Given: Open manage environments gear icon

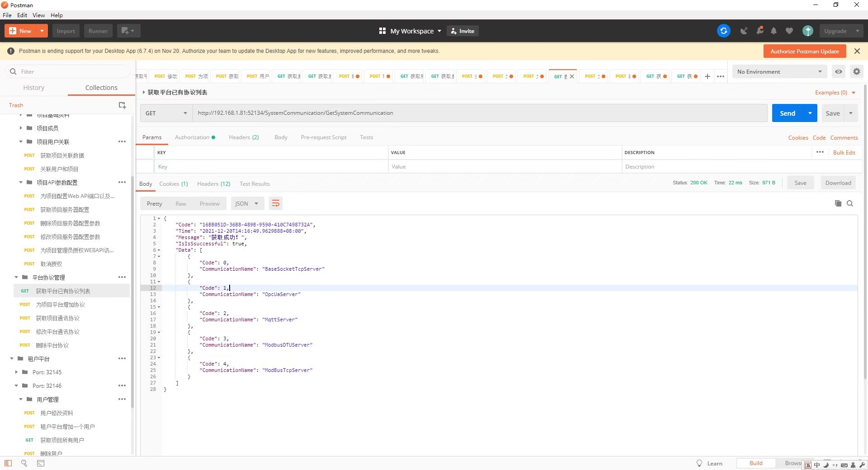Looking at the screenshot, I should (x=856, y=71).
